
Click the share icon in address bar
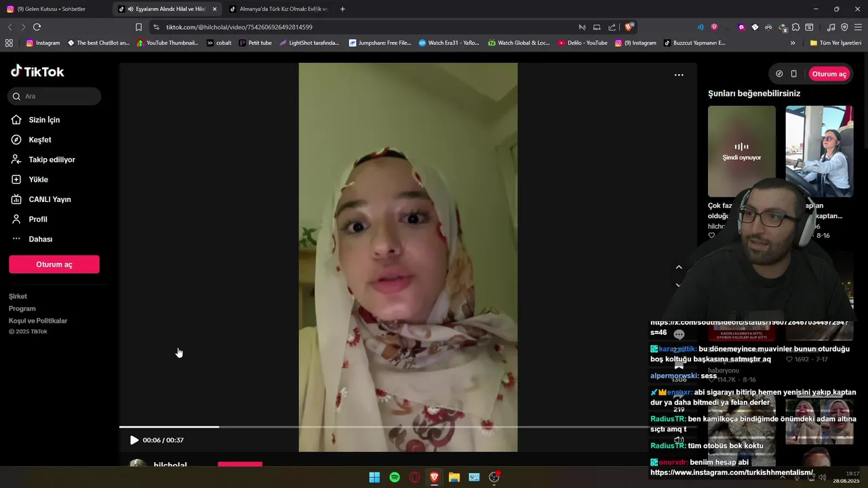pos(612,27)
